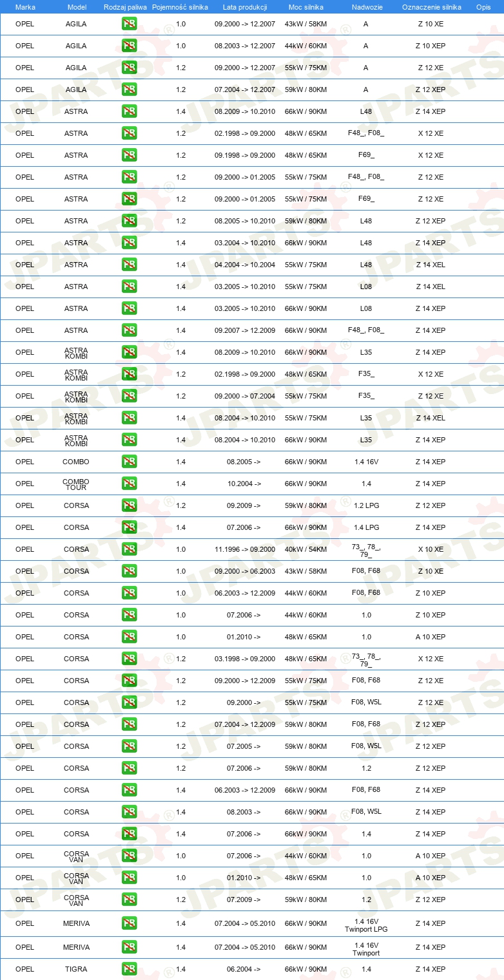Select fuel icon in CORSA 03.1998 X 12 XE row
The width and height of the screenshot is (504, 980).
129,659
